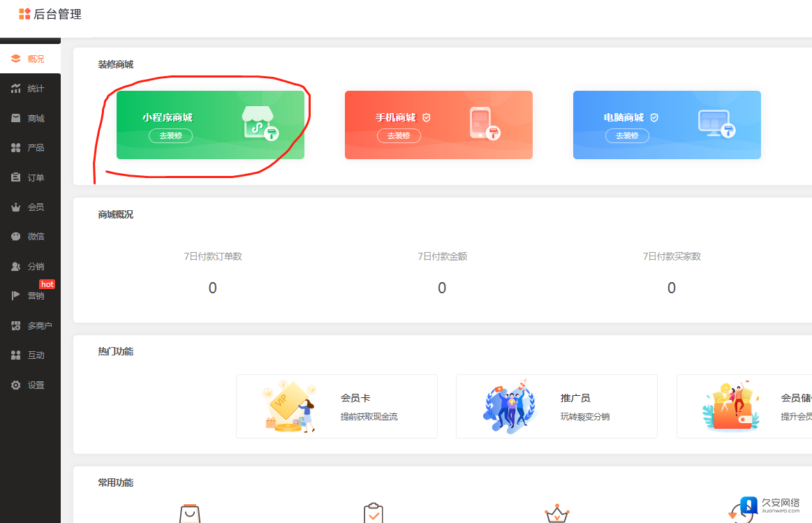Click 去装修 on the 小程序商城 card
Image resolution: width=812 pixels, height=523 pixels.
(170, 135)
